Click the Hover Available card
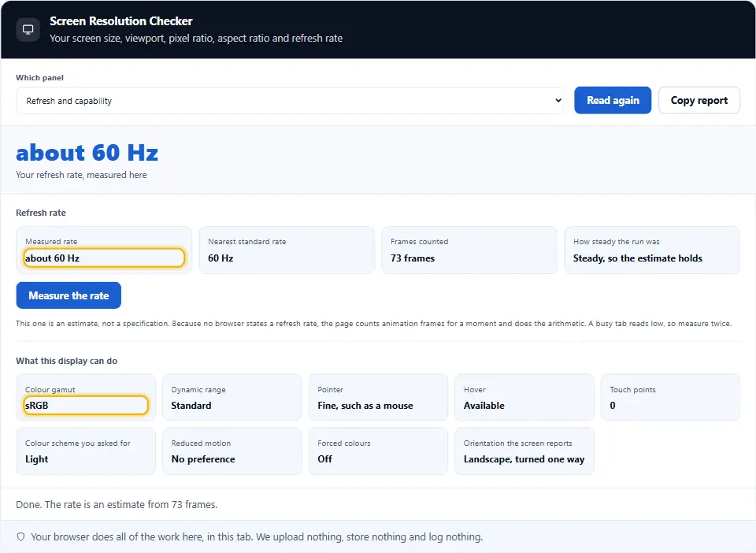The height and width of the screenshot is (553, 756). click(524, 397)
